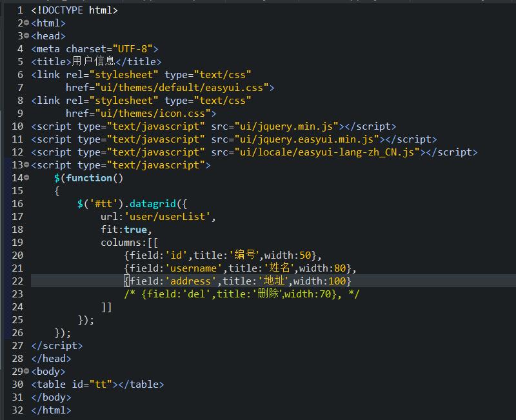The height and width of the screenshot is (420, 516).
Task: Click "ui/jquery.easyui.min.js" src value
Action: pyautogui.click(x=307, y=139)
